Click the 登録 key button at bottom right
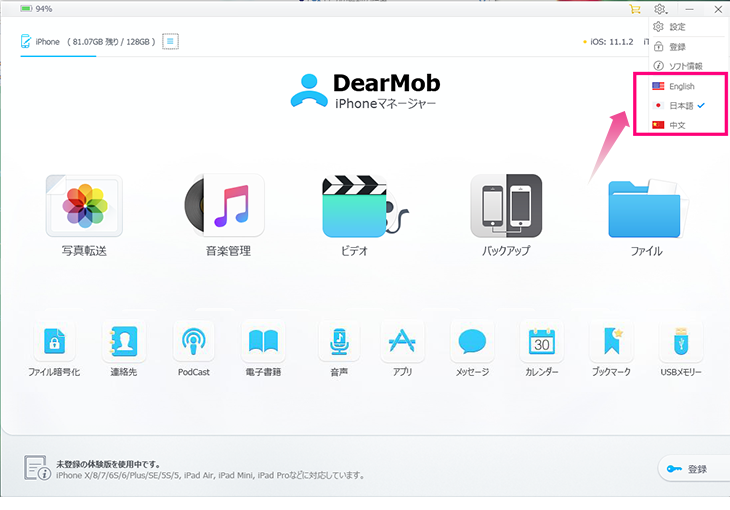This screenshot has height=510, width=730. click(x=694, y=469)
